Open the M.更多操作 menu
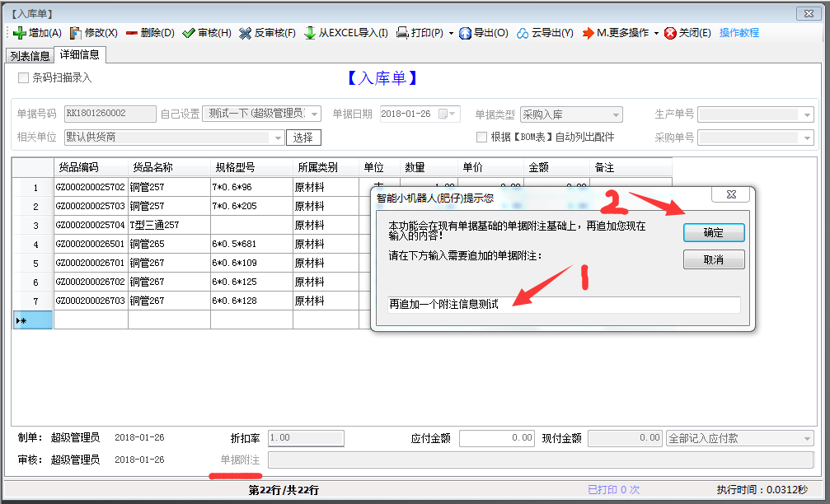The width and height of the screenshot is (830, 504). [x=620, y=33]
